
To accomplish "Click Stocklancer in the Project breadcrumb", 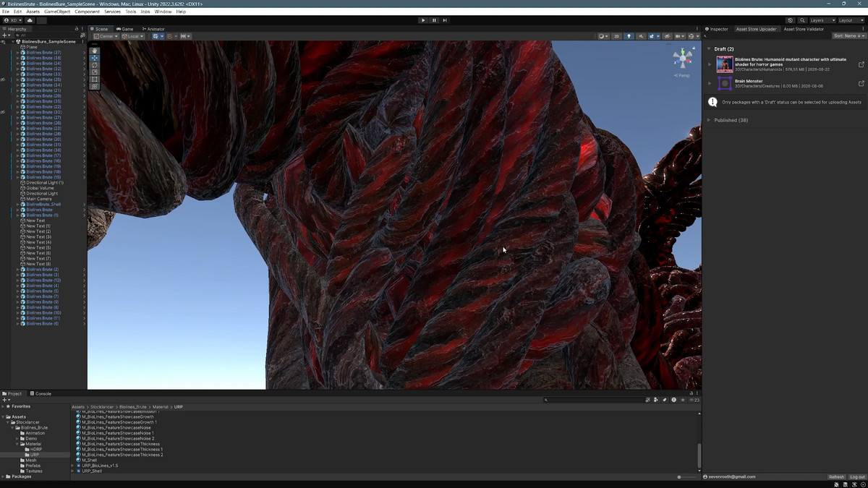I will [x=103, y=407].
